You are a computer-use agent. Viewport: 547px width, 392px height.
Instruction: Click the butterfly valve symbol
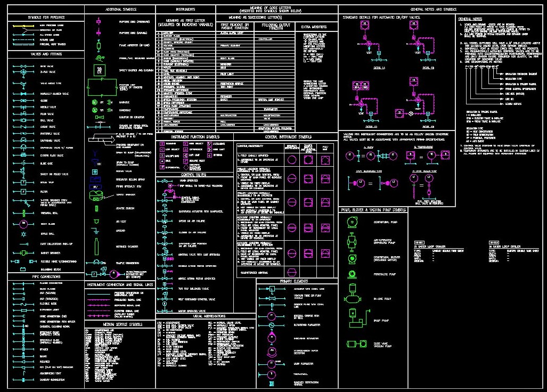point(23,133)
